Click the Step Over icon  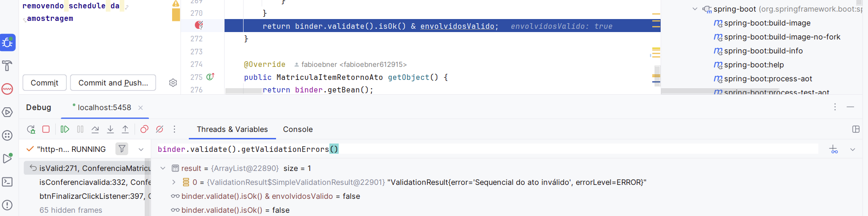(95, 130)
